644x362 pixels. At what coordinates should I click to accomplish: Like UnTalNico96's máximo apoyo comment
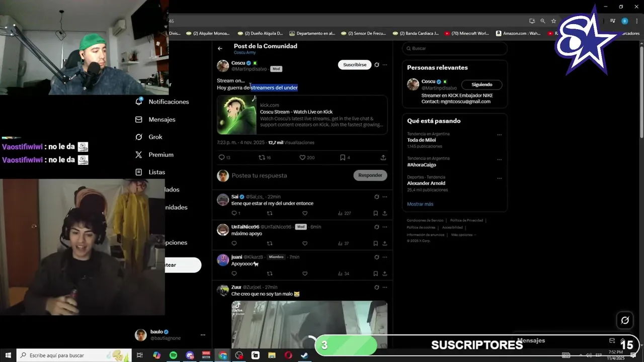tap(305, 243)
